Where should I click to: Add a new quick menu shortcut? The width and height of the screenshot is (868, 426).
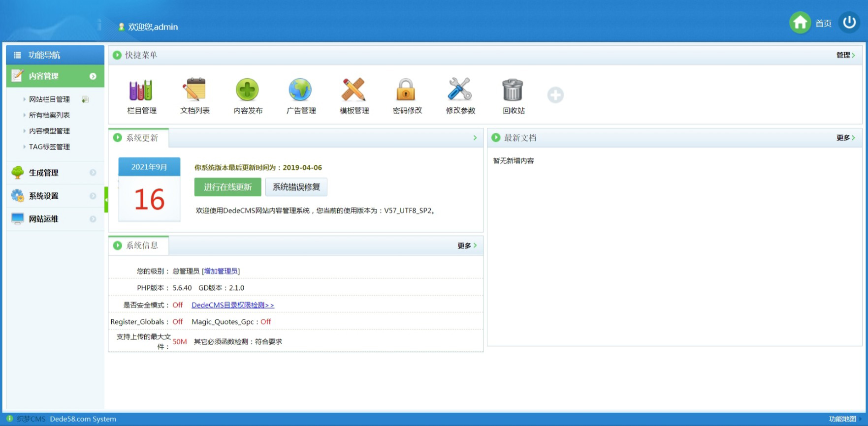555,95
